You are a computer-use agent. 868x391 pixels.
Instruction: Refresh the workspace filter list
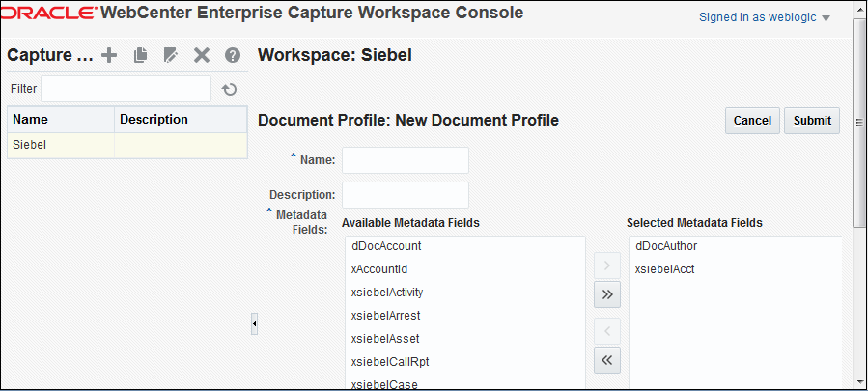tap(229, 90)
